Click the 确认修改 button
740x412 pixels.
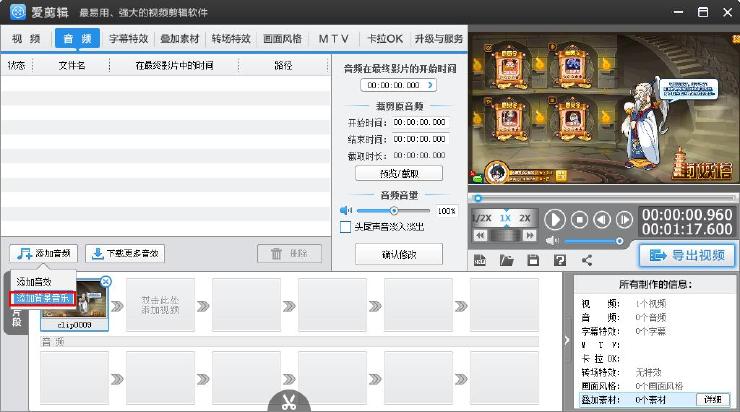[x=399, y=254]
